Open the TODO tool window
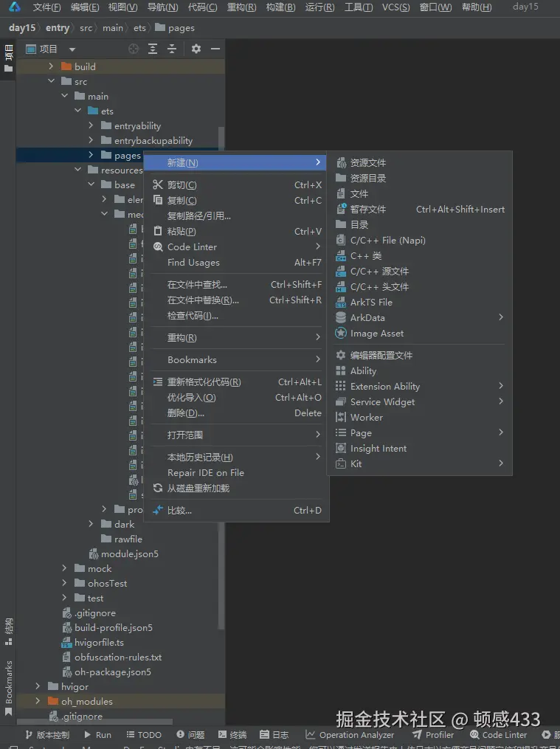Image resolution: width=560 pixels, height=749 pixels. 144,735
